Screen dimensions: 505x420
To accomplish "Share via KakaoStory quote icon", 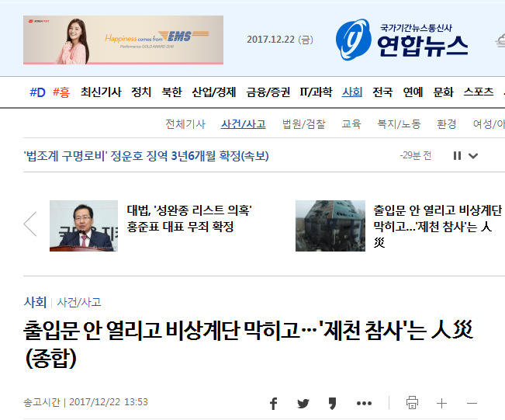I will click(x=332, y=404).
